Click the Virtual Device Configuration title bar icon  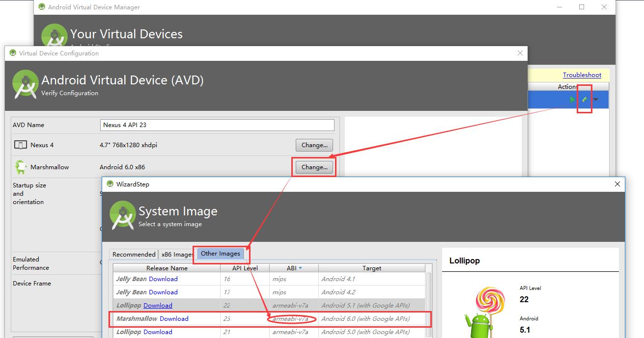tap(12, 52)
